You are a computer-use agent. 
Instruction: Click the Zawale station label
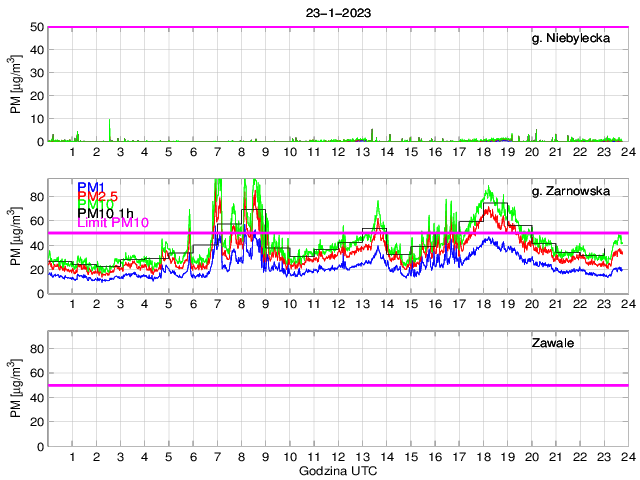pos(551,343)
